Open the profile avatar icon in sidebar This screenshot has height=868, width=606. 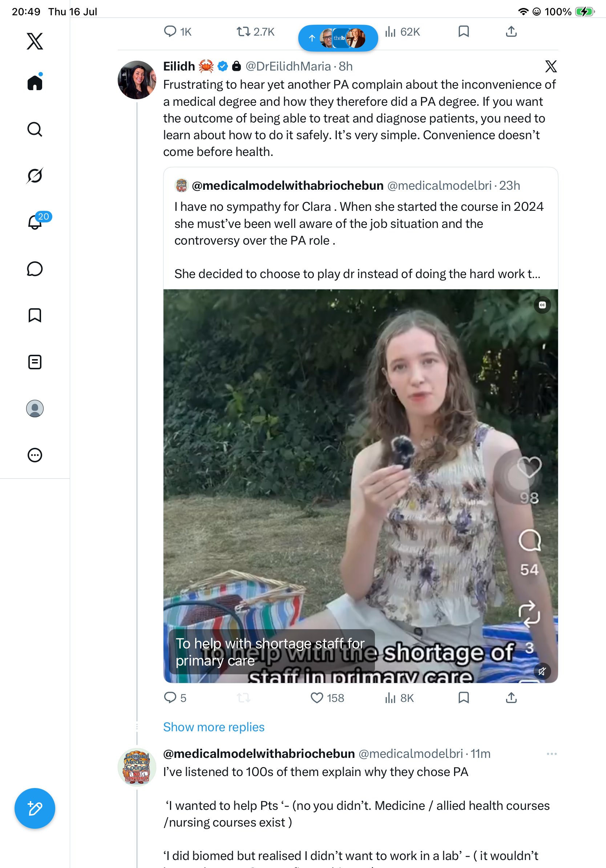coord(35,409)
